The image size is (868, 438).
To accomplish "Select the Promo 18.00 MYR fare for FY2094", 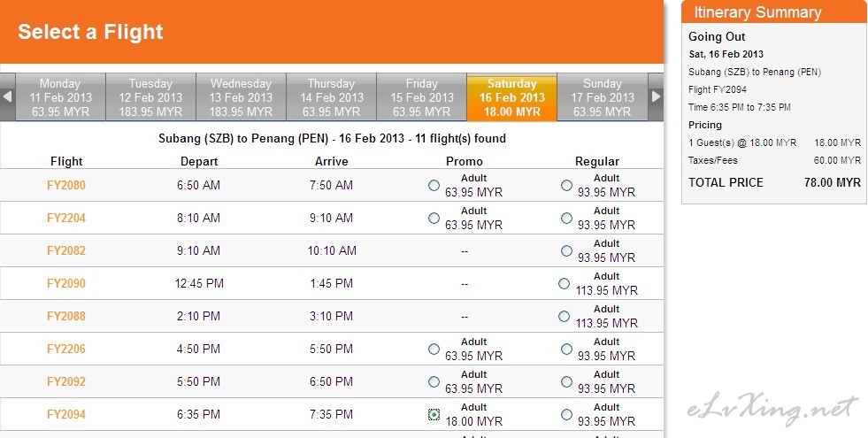I will coord(434,414).
